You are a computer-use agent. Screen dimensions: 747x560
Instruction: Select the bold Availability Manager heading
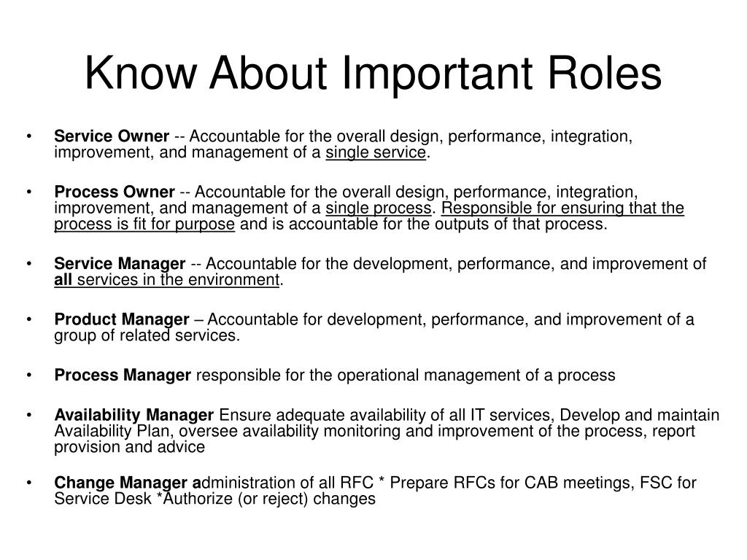[134, 415]
